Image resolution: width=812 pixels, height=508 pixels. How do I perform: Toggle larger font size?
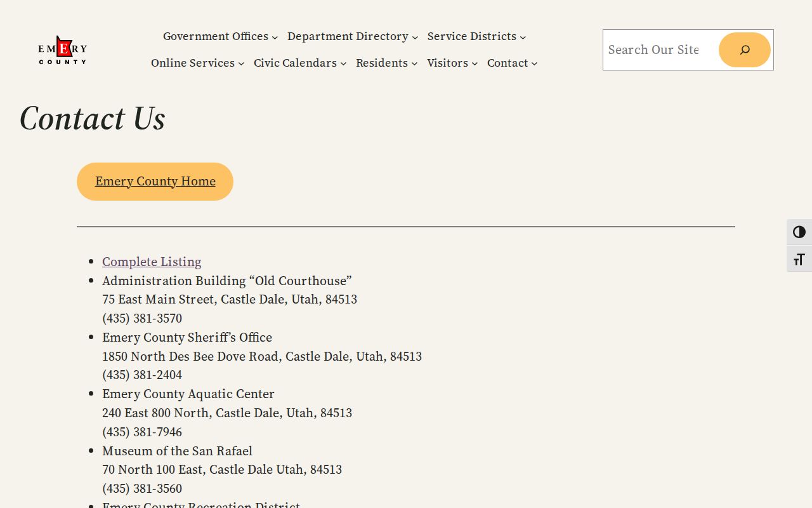tap(799, 259)
